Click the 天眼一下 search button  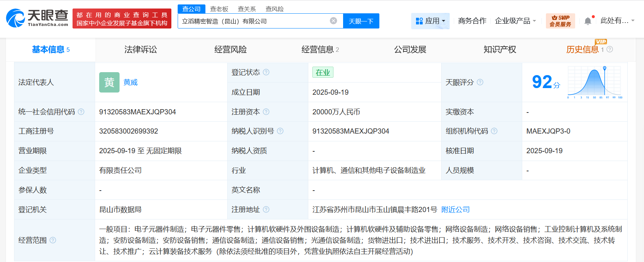(x=361, y=21)
